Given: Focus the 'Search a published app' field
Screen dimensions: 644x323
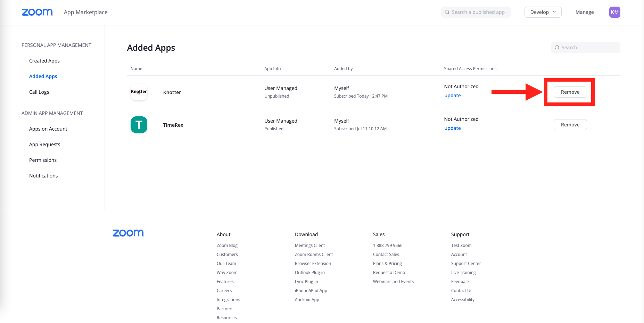Looking at the screenshot, I should pyautogui.click(x=477, y=12).
